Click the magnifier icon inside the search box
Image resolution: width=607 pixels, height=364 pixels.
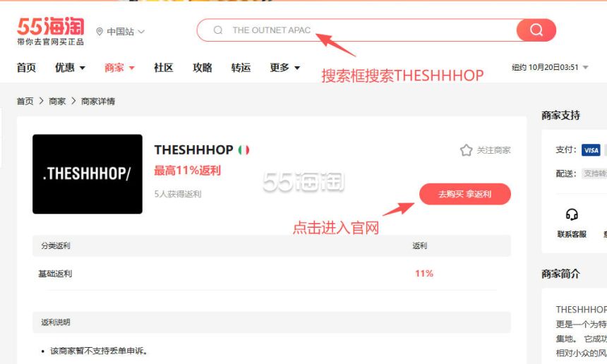tap(218, 30)
